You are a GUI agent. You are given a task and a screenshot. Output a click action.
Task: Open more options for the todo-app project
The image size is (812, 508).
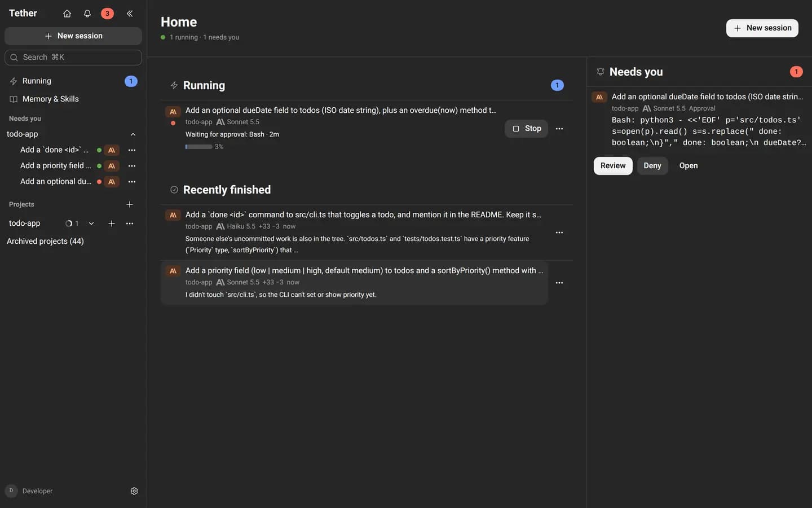pos(130,224)
